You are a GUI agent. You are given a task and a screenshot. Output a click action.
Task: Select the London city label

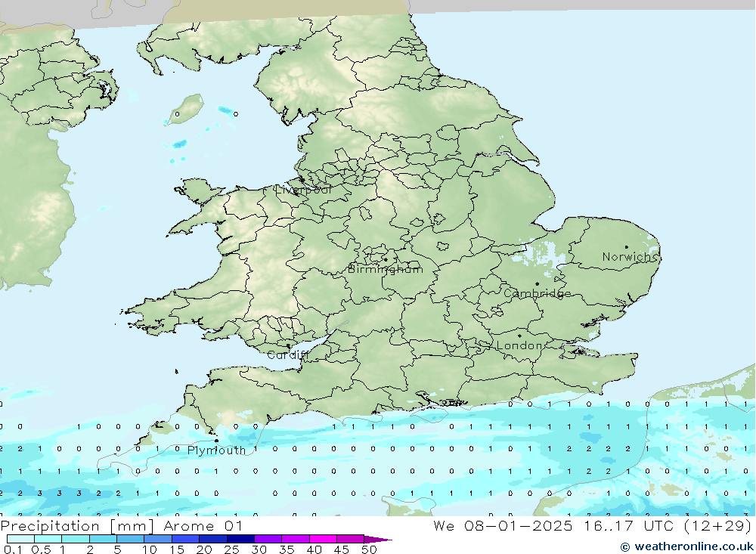click(x=519, y=345)
